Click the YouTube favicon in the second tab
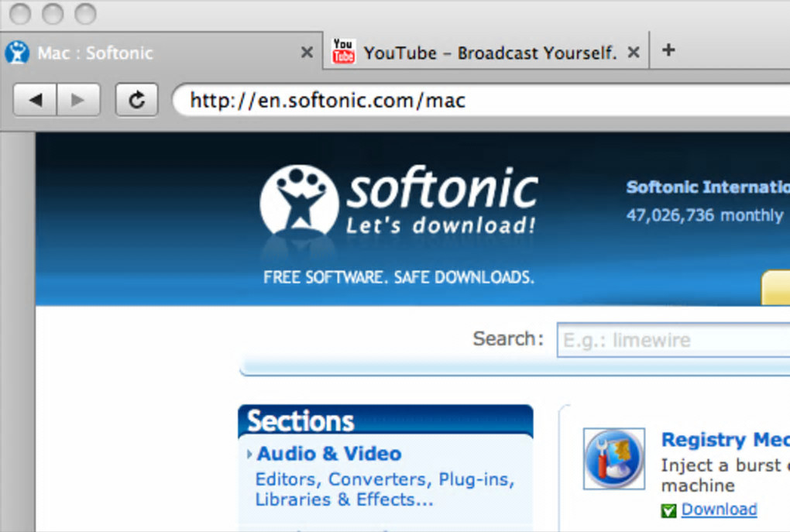Viewport: 790px width, 532px height. (344, 51)
